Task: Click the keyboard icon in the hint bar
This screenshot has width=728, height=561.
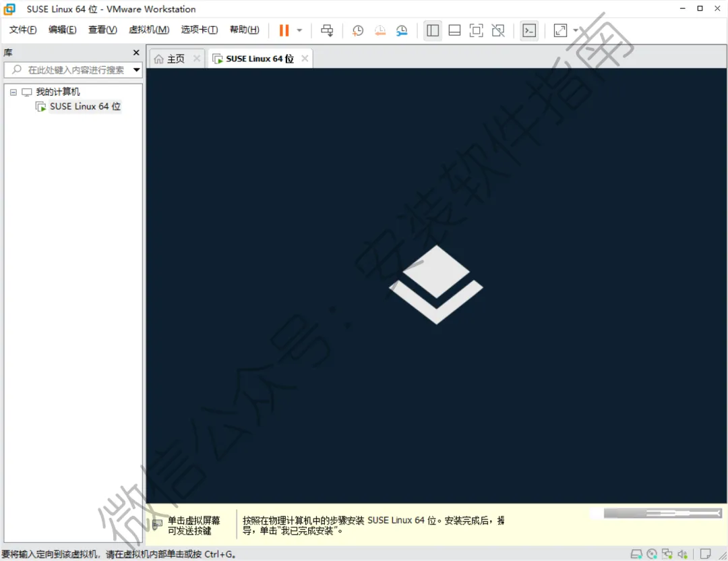Action: click(x=157, y=525)
